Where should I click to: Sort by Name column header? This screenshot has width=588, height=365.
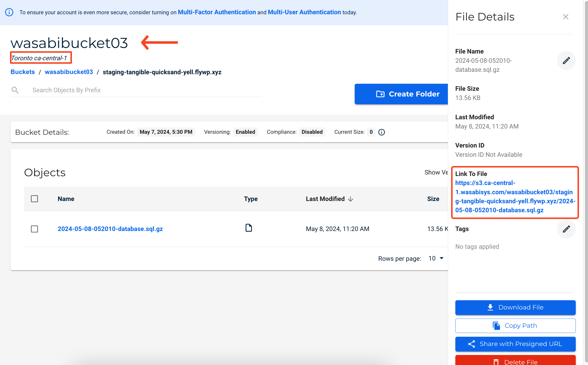[66, 199]
